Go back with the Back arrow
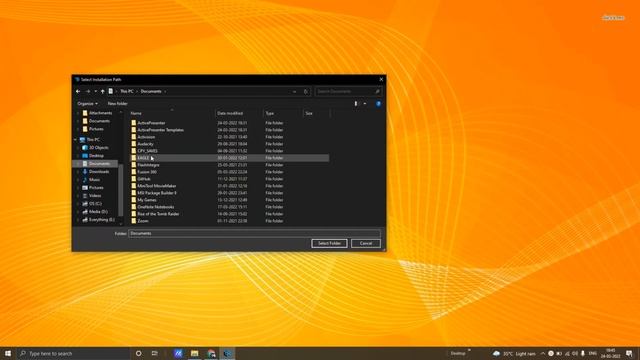The width and height of the screenshot is (640, 360). (78, 91)
